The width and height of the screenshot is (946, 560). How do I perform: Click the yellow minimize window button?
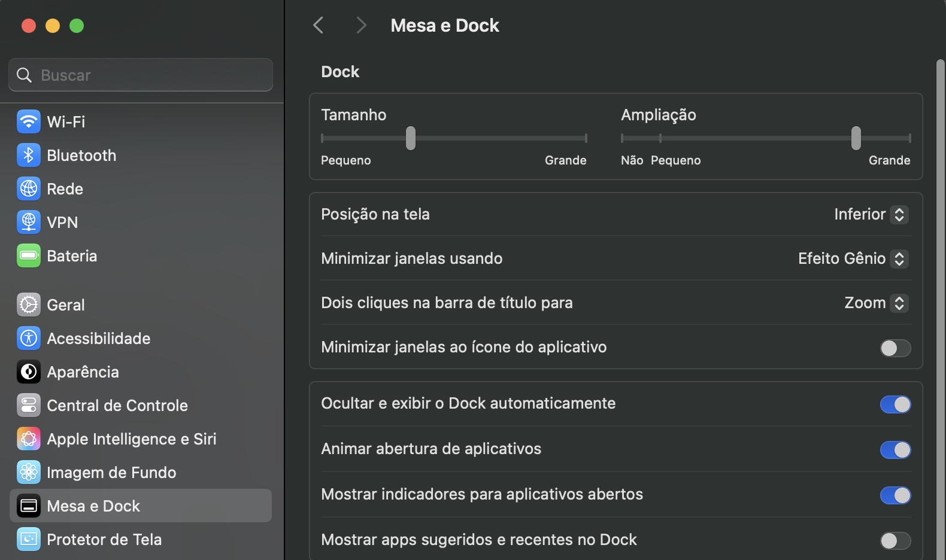(x=53, y=26)
